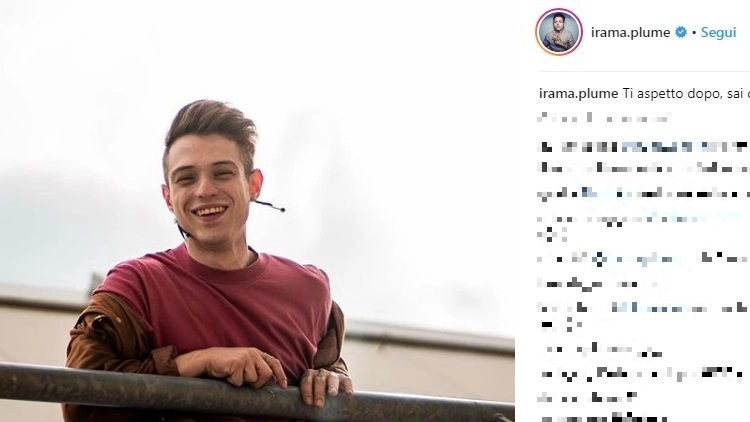Click the blurred grey line right below the caption
Viewport: 750px width, 422px height.
click(x=604, y=118)
